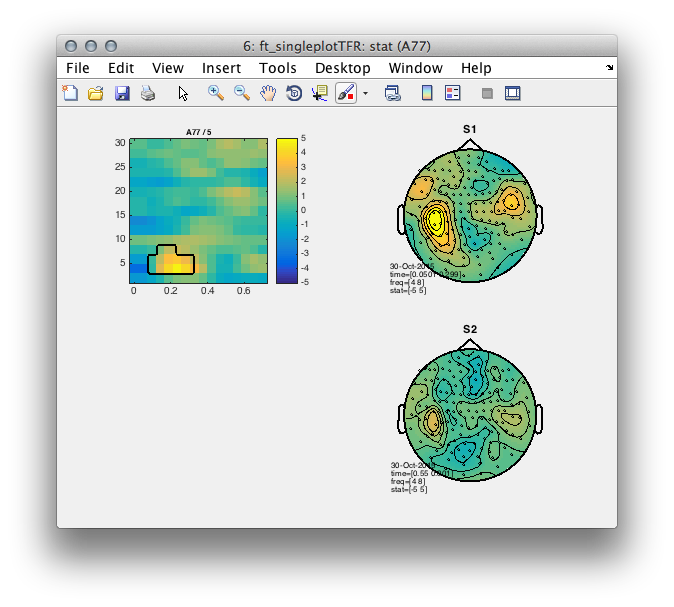Click the x-axis tick label 0.4
Screen dimensions: 674x607
click(x=207, y=291)
